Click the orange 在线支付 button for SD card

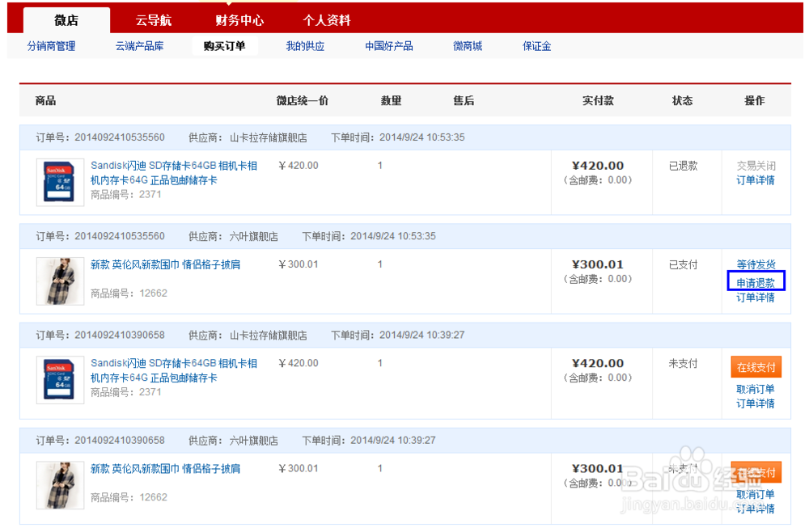pos(757,366)
